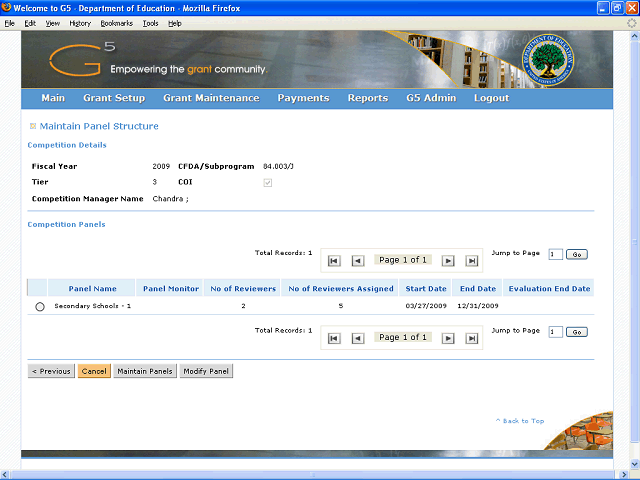Click the Department of Education seal
The height and width of the screenshot is (480, 640).
tap(548, 60)
